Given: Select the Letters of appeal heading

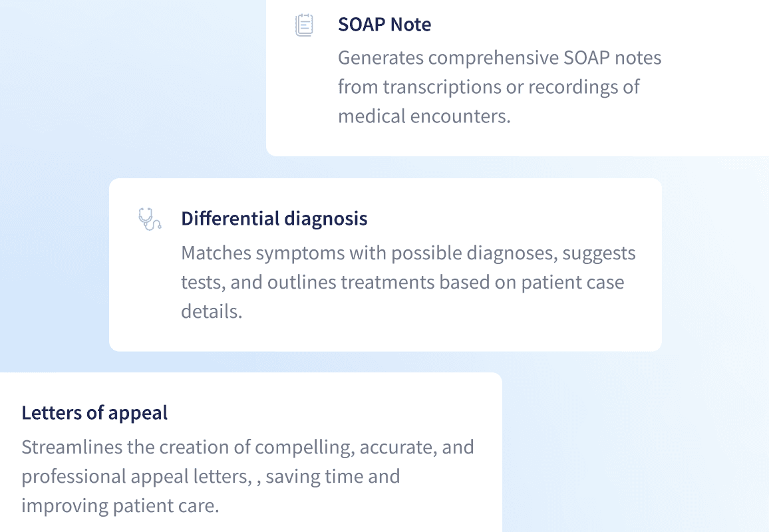Looking at the screenshot, I should pos(94,413).
